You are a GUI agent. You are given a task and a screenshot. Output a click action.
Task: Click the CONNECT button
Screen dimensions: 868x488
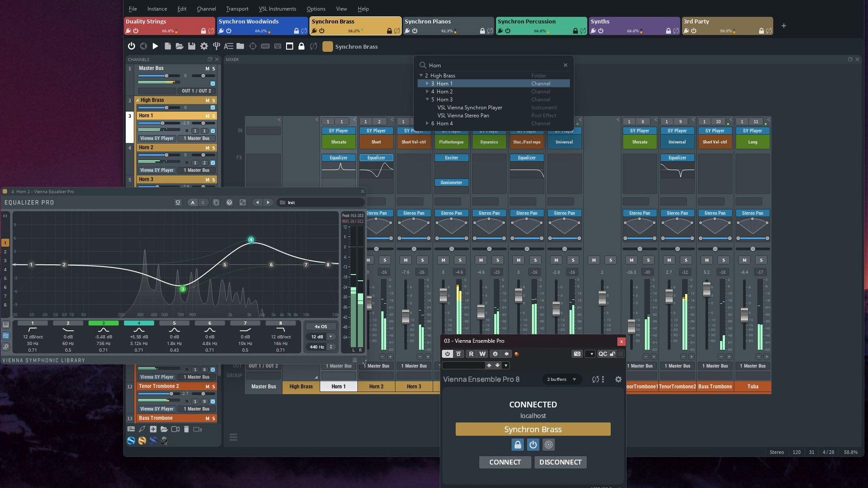pyautogui.click(x=505, y=462)
